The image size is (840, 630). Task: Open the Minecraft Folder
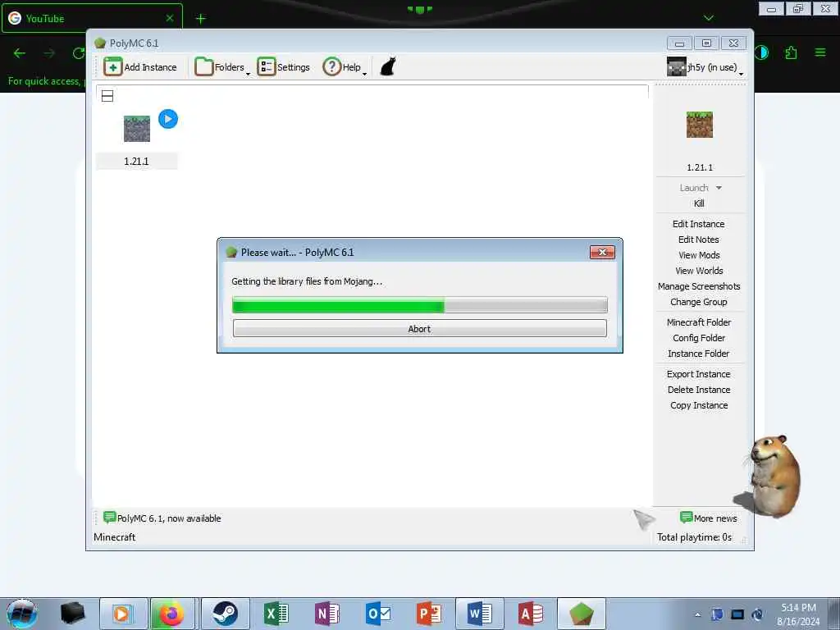coord(699,322)
